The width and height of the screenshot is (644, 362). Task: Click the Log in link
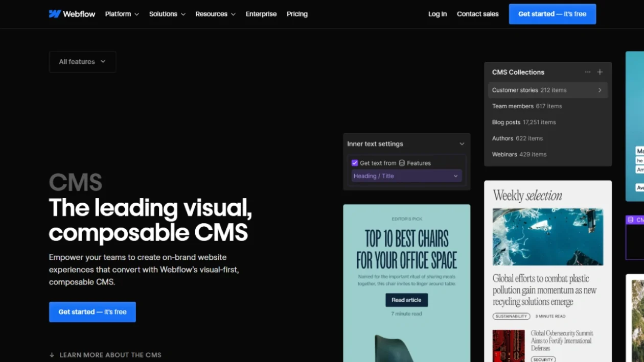(x=438, y=14)
